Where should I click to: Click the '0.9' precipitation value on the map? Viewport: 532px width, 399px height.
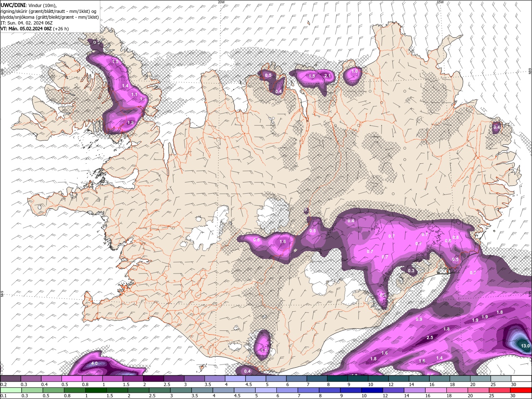419,319
